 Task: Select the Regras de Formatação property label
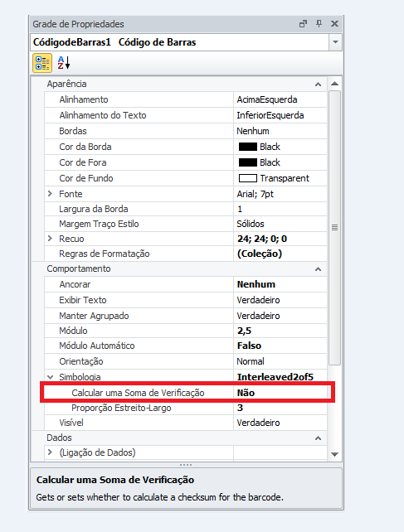point(105,254)
